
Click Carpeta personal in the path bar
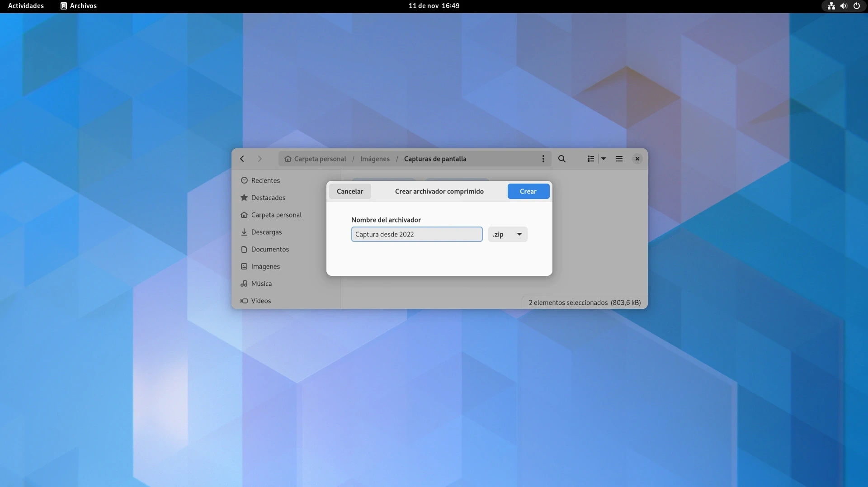320,159
